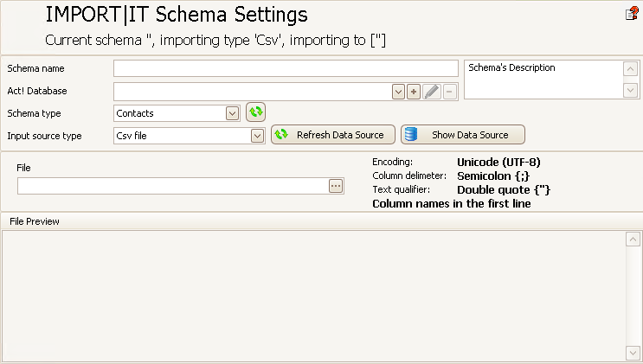
Task: Click the 'Unicode (UTF-8)' encoding value
Action: tap(498, 163)
